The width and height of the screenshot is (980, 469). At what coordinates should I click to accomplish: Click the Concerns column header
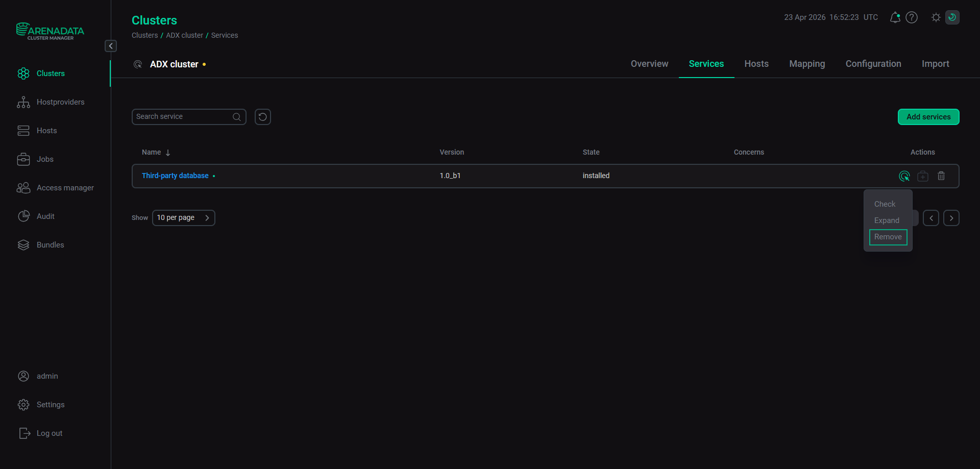pos(749,152)
